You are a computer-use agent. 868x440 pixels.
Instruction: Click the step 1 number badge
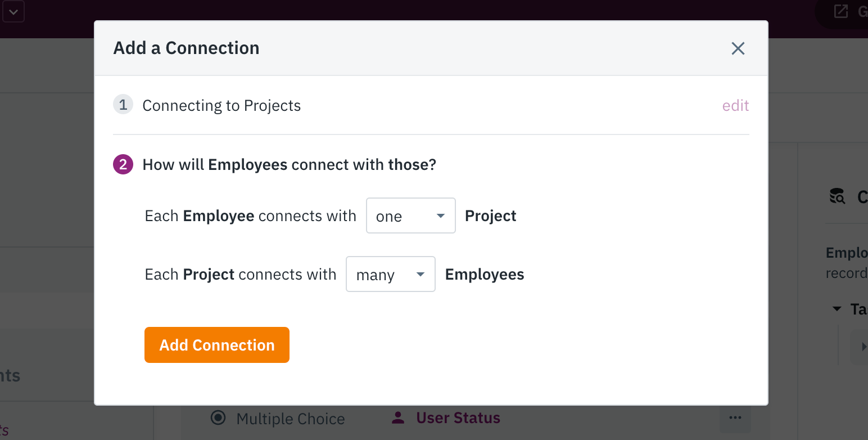(123, 105)
